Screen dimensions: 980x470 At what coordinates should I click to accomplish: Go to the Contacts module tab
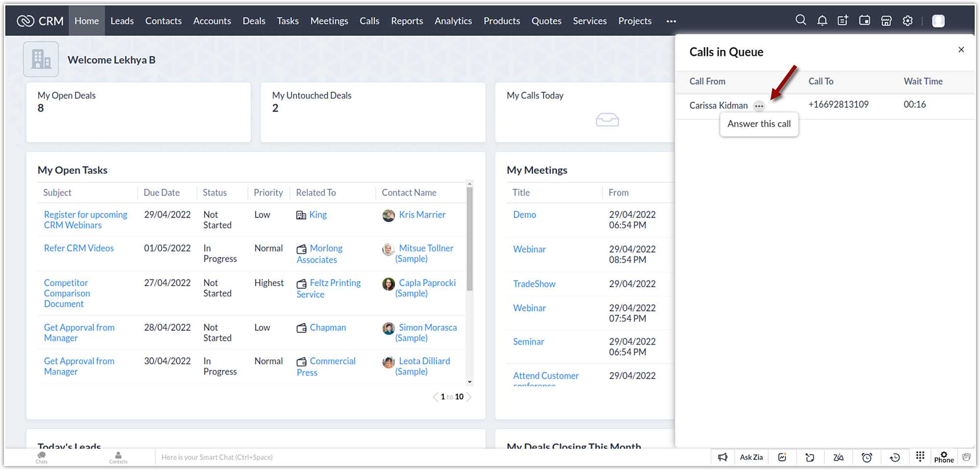(x=163, y=21)
